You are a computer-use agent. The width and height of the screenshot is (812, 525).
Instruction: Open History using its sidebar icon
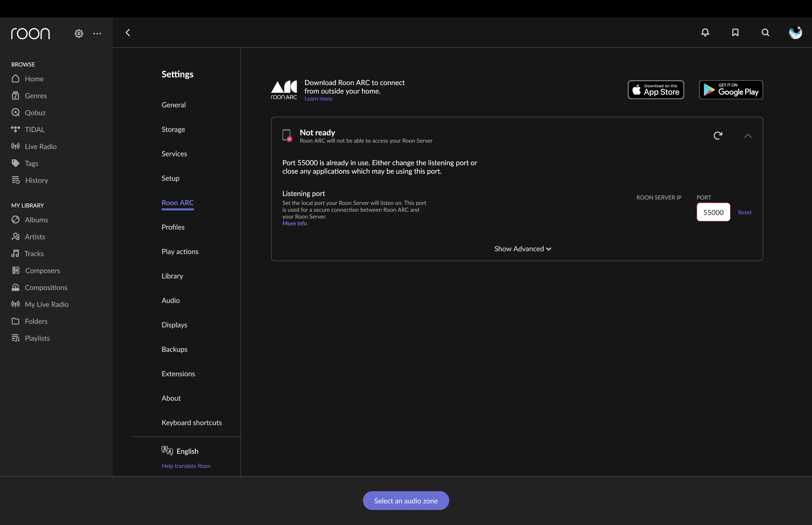16,180
